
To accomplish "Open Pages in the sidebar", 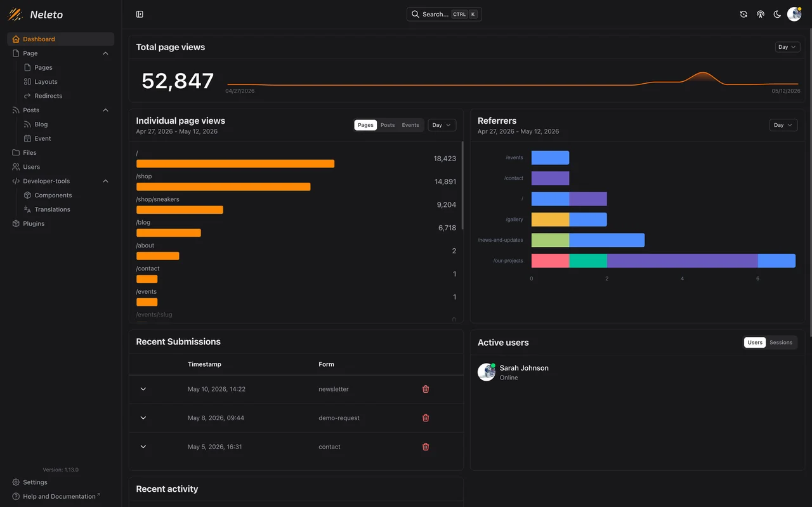I will (x=43, y=67).
